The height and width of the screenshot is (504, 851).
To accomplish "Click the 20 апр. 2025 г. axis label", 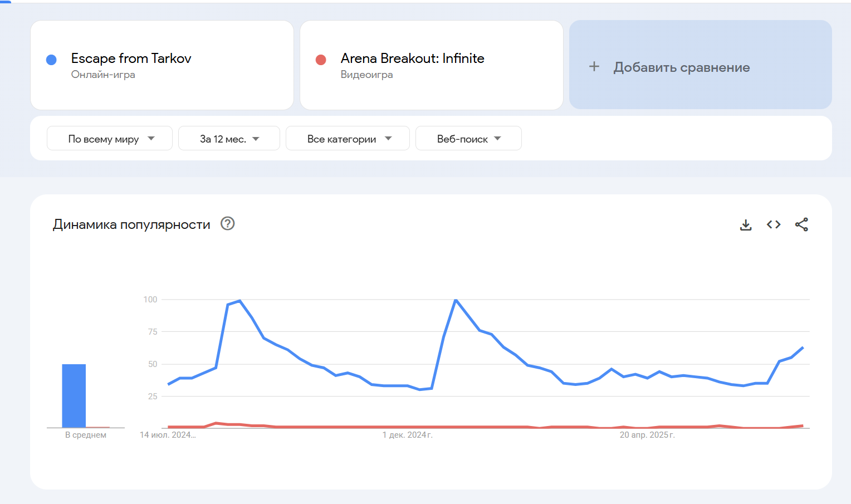I will pyautogui.click(x=647, y=435).
